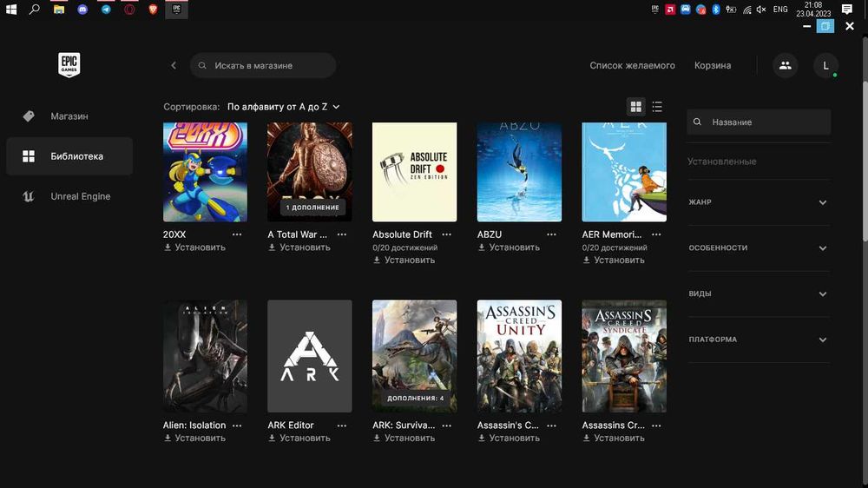The image size is (868, 488).
Task: Open more options for Absolute Drift
Action: (447, 234)
